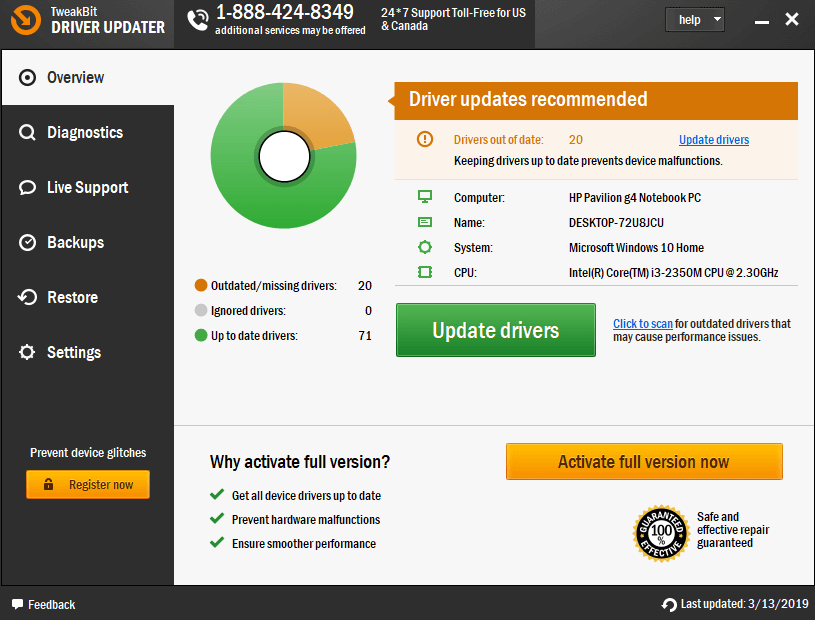
Task: Click the lock icon on Register now
Action: click(x=48, y=484)
